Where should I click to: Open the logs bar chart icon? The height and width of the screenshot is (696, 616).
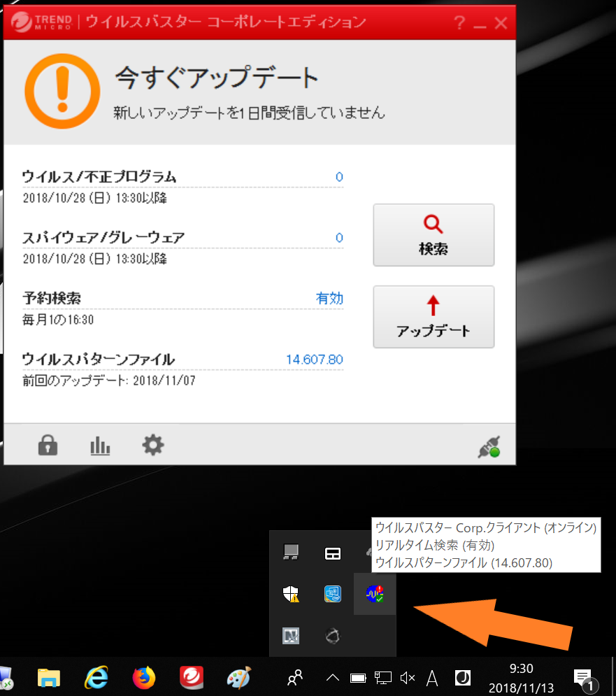click(x=100, y=446)
